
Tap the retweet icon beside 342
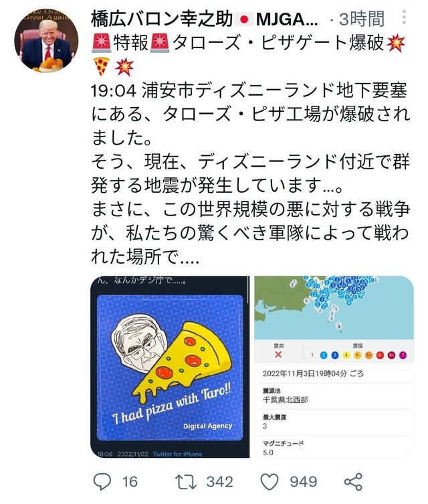point(186,482)
